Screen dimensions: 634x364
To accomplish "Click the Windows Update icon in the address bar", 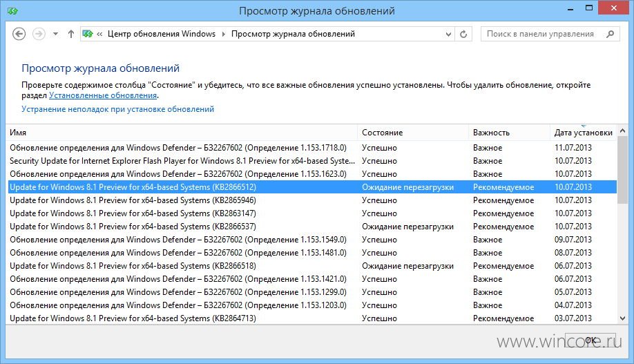I will click(x=88, y=34).
